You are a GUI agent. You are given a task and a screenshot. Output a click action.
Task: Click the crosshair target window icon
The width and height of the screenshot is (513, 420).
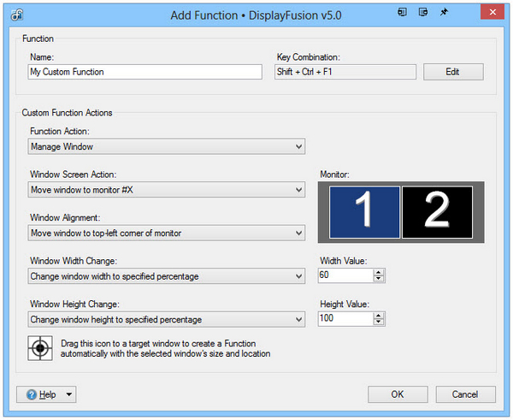pyautogui.click(x=40, y=348)
